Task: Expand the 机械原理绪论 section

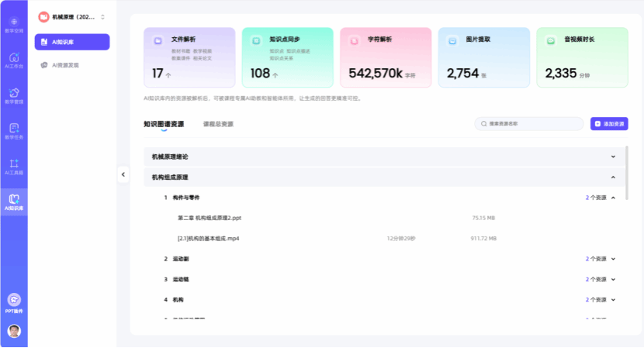Action: [x=613, y=157]
